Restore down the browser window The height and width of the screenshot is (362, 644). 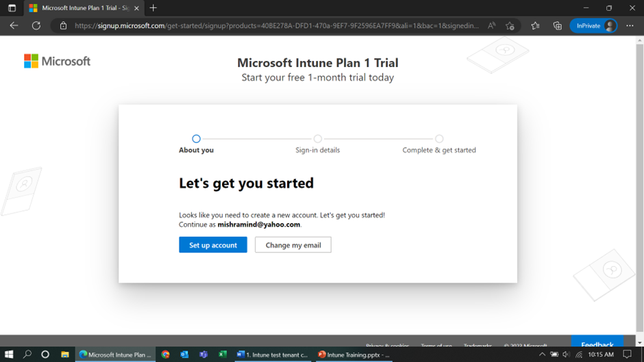[609, 8]
